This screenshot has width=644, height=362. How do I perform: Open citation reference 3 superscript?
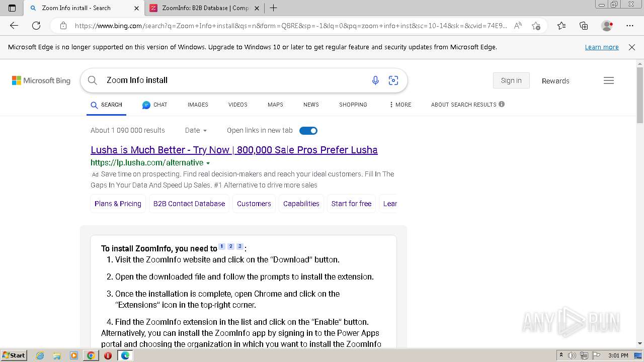(x=240, y=246)
